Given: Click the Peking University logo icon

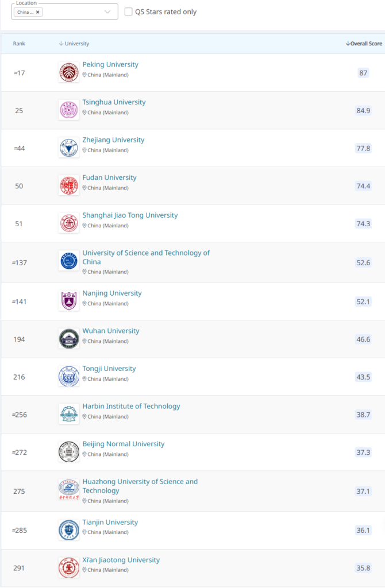Looking at the screenshot, I should (x=69, y=72).
